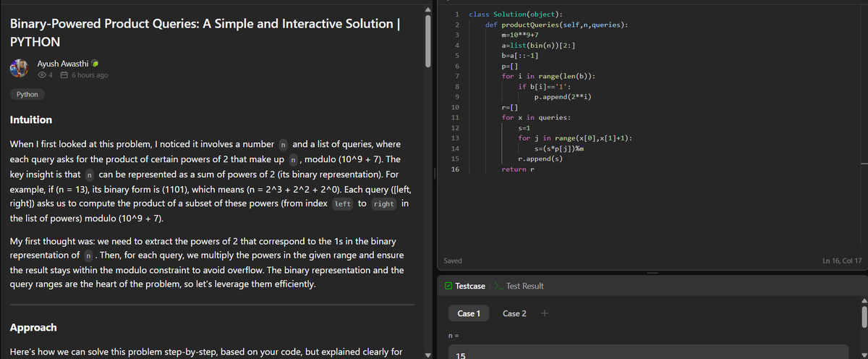Click the Test Result terminal icon
This screenshot has height=359, width=868.
point(498,286)
